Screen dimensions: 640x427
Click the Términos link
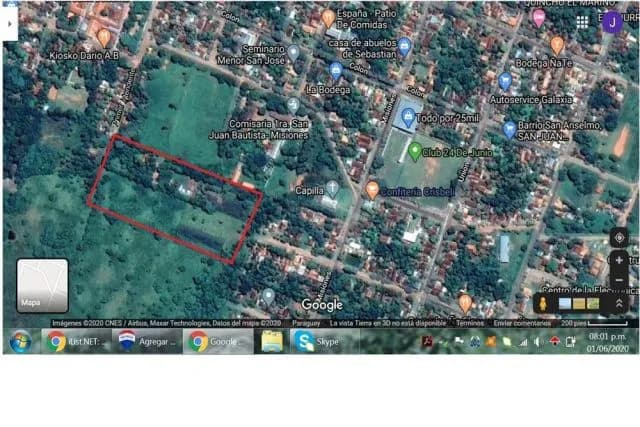[x=470, y=323]
